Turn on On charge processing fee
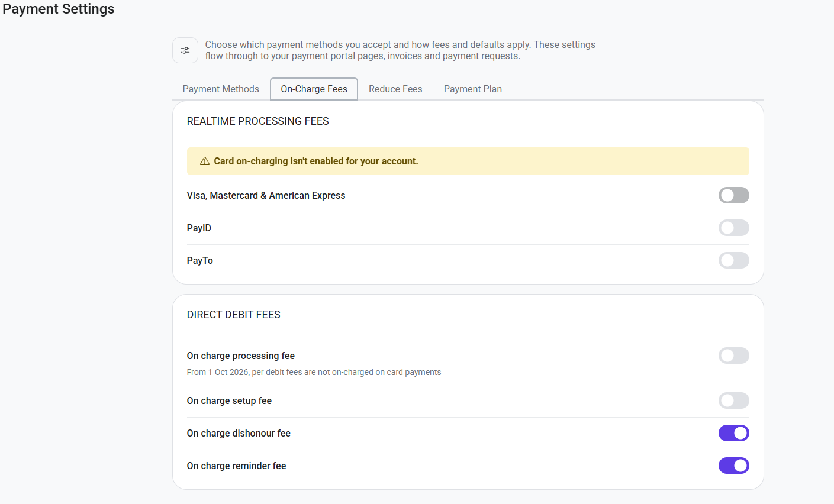 [x=733, y=356]
